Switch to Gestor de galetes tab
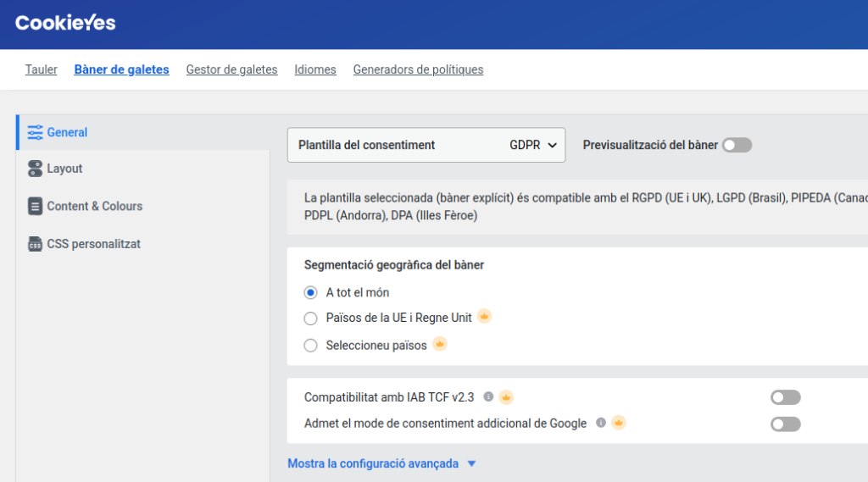 (231, 69)
